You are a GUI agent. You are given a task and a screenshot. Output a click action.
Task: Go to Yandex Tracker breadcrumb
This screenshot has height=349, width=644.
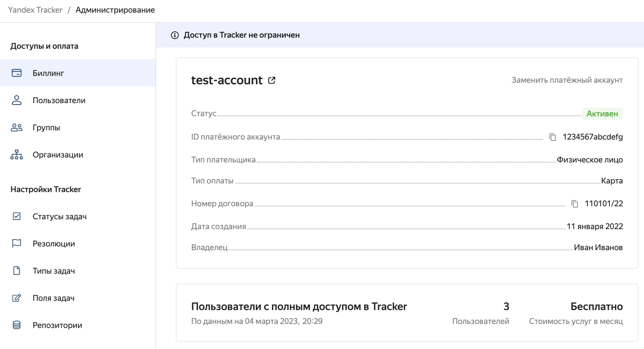35,10
